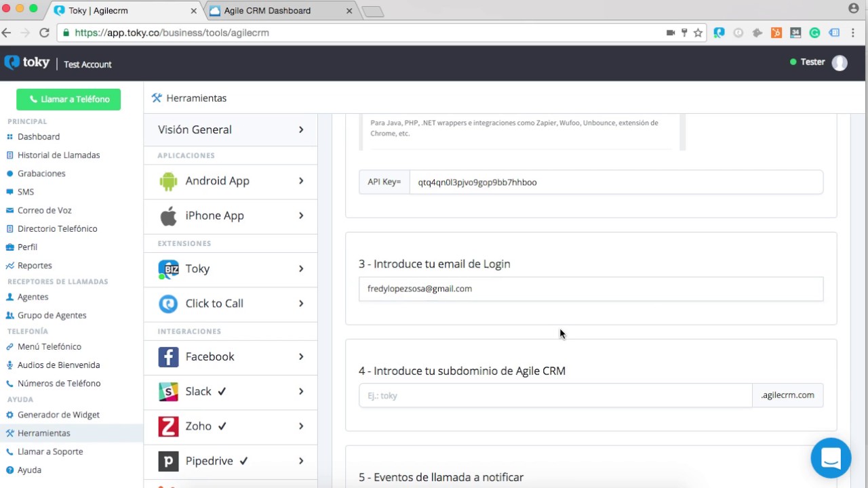Click the Llamar a Teléfono button
The height and width of the screenshot is (488, 868).
coord(68,99)
